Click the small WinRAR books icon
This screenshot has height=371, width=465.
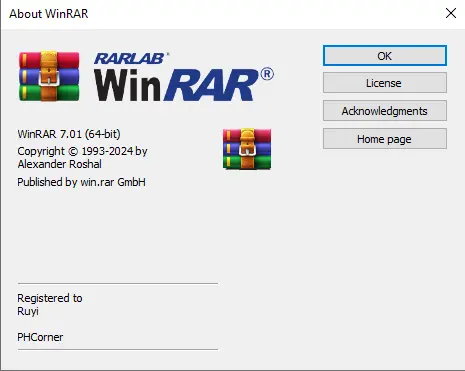pos(247,149)
